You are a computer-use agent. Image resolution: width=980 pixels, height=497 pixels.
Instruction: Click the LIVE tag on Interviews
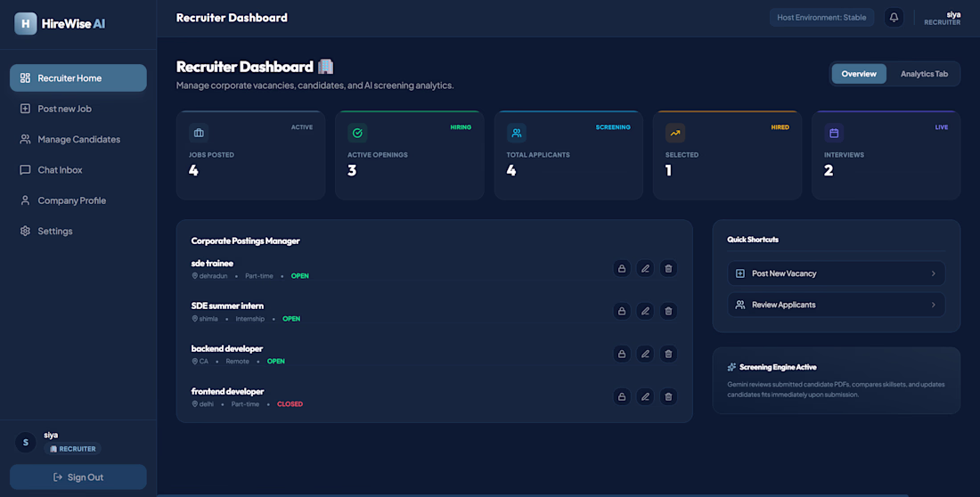(942, 126)
